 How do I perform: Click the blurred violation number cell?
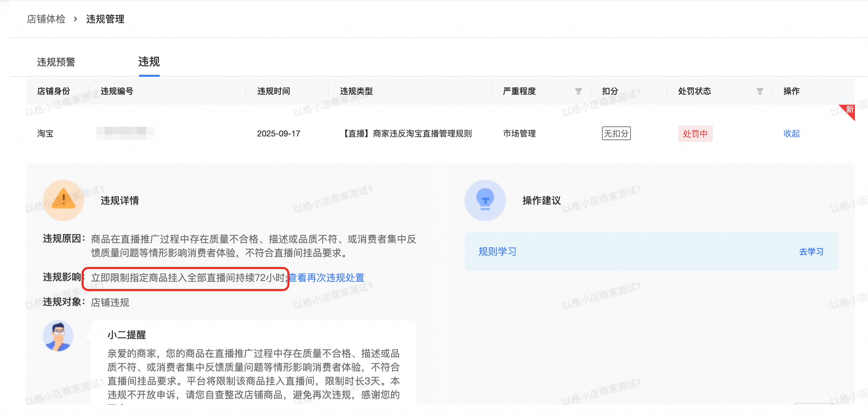125,133
